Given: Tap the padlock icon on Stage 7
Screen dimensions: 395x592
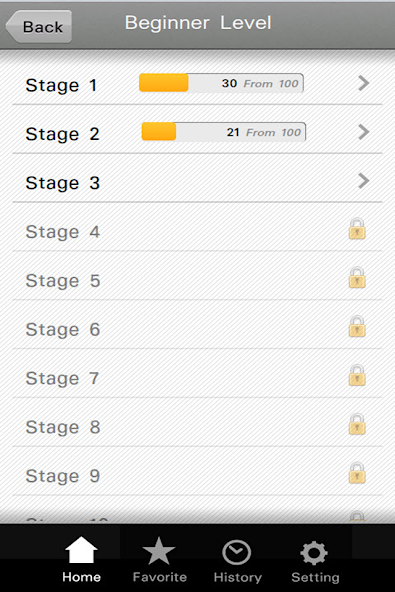Looking at the screenshot, I should pyautogui.click(x=357, y=375).
